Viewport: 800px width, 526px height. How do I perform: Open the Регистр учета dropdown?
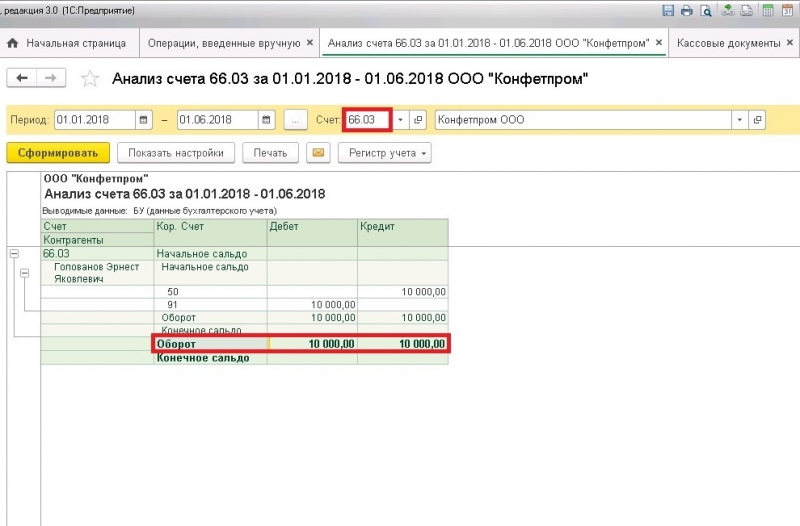click(387, 153)
